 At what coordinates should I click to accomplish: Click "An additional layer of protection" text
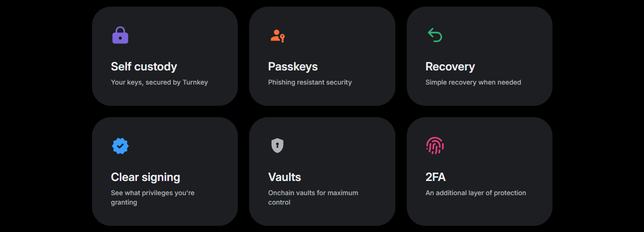tap(476, 193)
